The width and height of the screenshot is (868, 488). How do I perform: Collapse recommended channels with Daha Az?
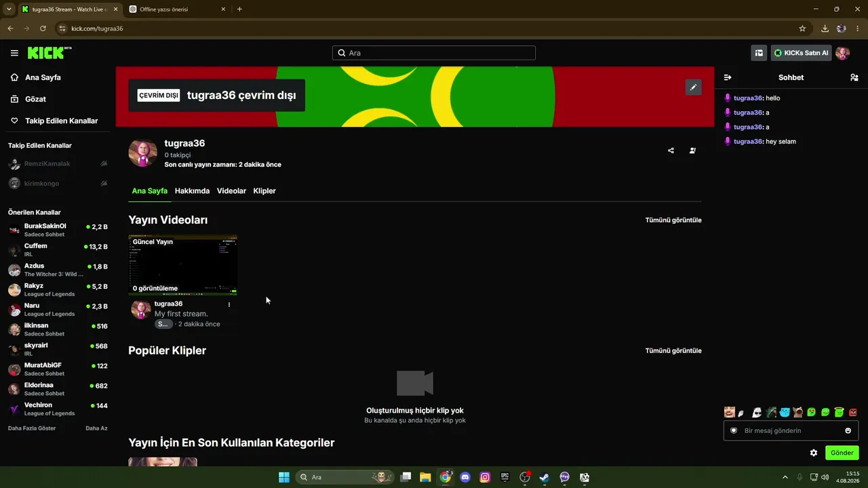[96, 428]
